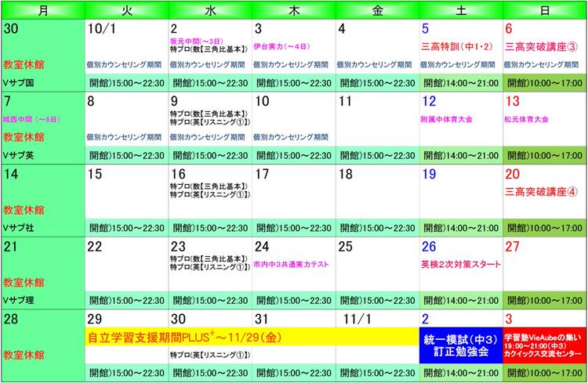Click the 土 column header
The height and width of the screenshot is (383, 588).
460,9
